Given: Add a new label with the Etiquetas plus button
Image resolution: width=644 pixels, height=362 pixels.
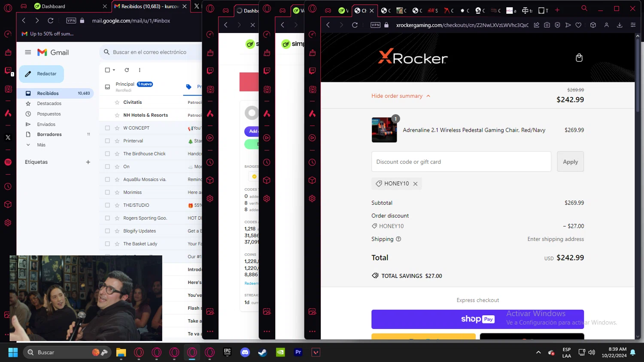Looking at the screenshot, I should [88, 162].
